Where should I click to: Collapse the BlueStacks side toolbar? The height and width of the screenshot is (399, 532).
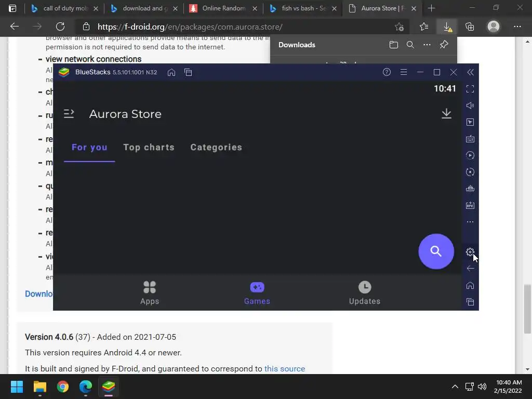(x=470, y=72)
